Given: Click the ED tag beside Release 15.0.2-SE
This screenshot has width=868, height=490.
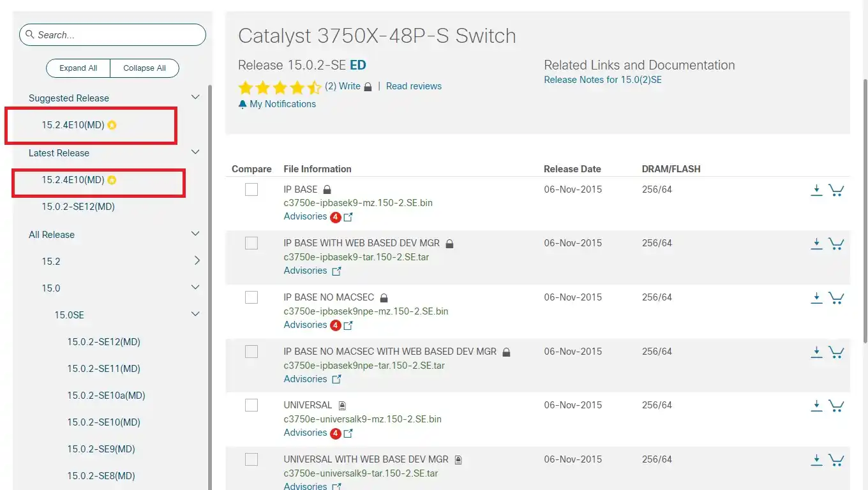Looking at the screenshot, I should (x=358, y=65).
